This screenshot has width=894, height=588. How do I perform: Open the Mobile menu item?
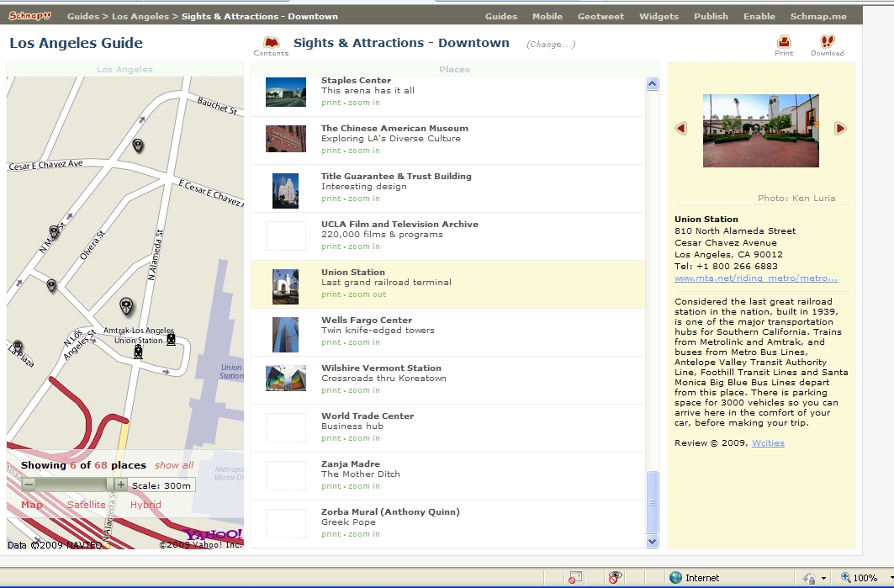(548, 16)
